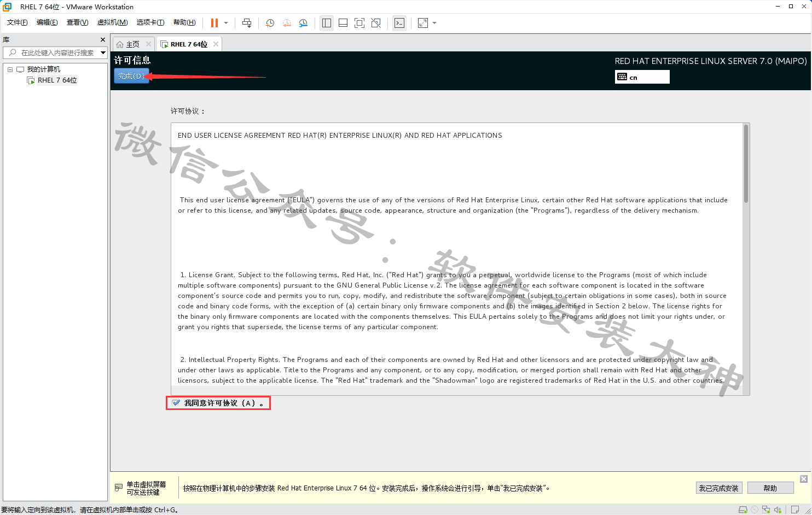Switch to Unity mode icon
The width and height of the screenshot is (812, 515).
[x=376, y=23]
